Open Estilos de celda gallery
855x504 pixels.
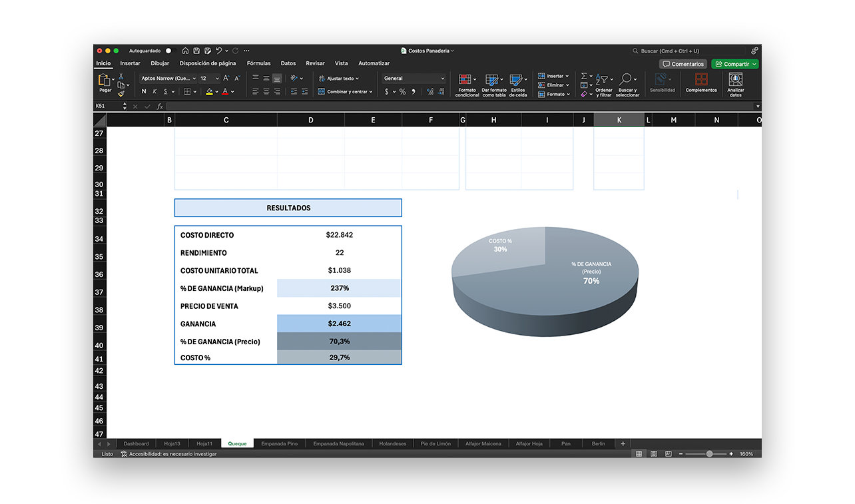(x=518, y=85)
